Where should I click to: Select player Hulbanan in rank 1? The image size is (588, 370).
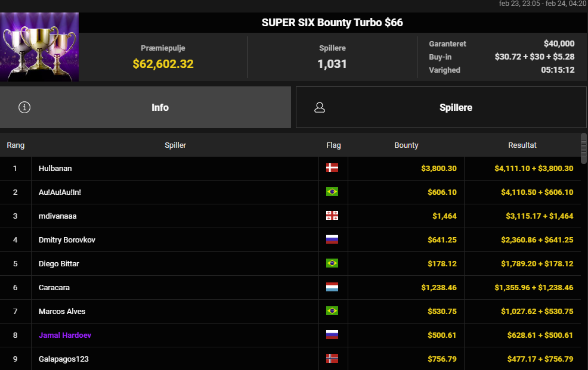click(55, 169)
